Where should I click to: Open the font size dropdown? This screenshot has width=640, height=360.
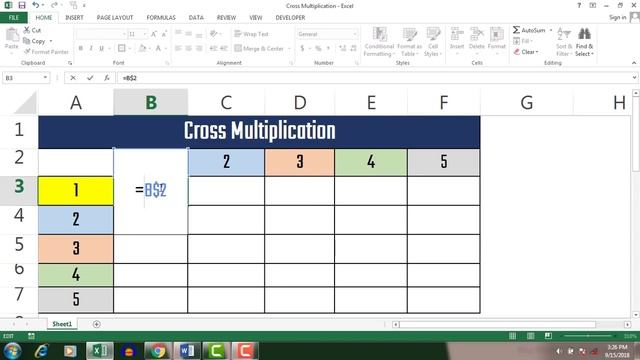coord(145,34)
